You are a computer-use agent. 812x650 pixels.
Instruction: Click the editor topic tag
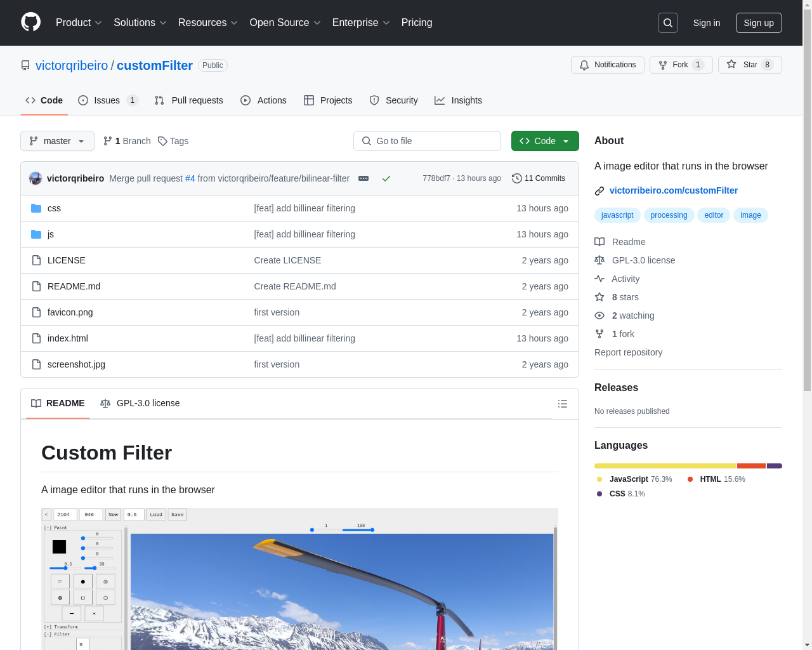[x=714, y=215]
